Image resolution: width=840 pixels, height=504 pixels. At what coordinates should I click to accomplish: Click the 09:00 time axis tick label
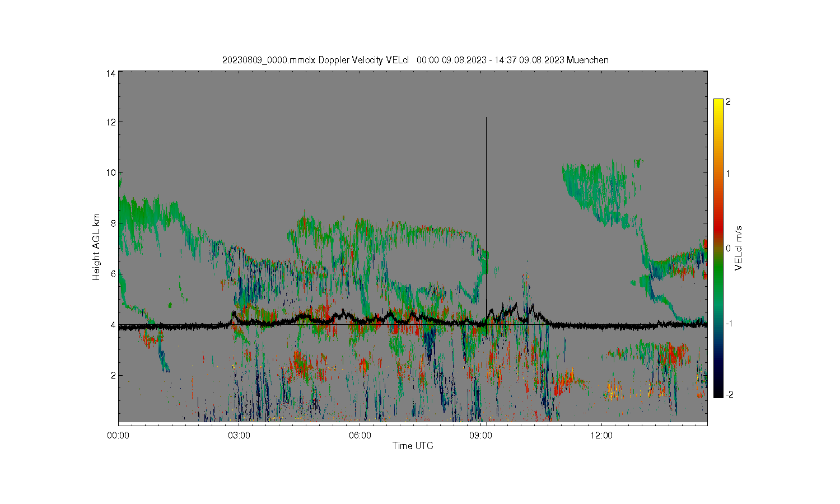pos(480,435)
